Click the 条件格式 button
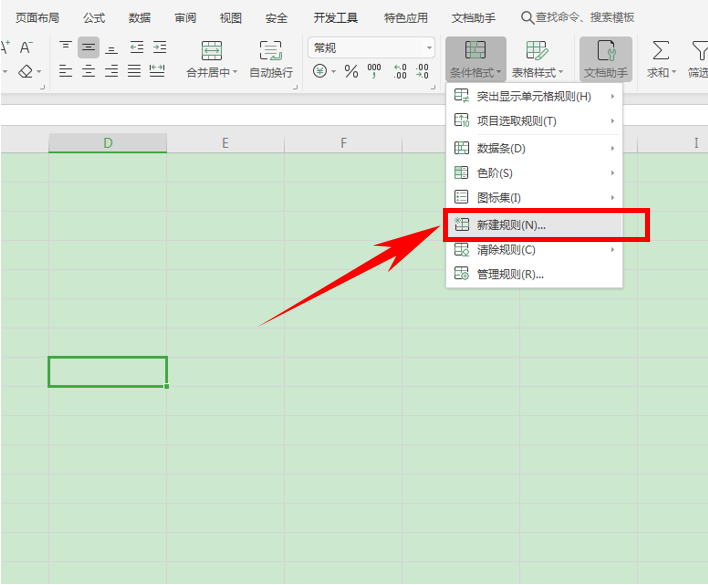The height and width of the screenshot is (585, 708). click(x=475, y=59)
